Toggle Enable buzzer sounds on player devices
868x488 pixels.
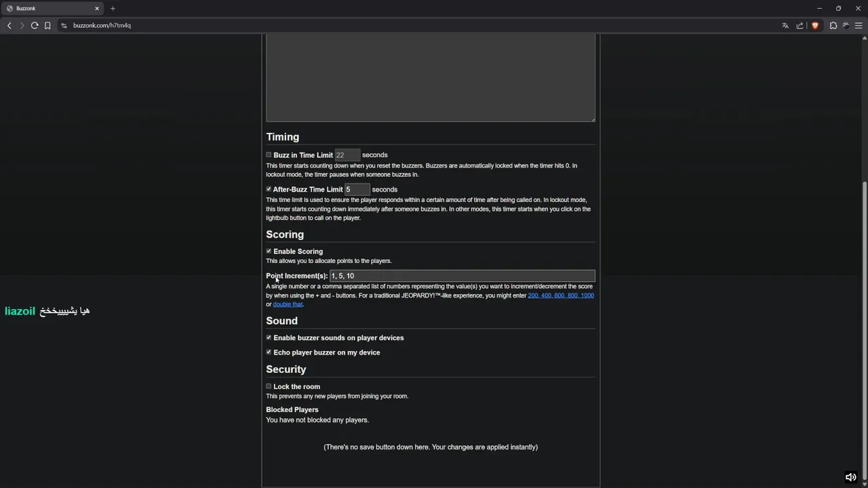pyautogui.click(x=269, y=337)
